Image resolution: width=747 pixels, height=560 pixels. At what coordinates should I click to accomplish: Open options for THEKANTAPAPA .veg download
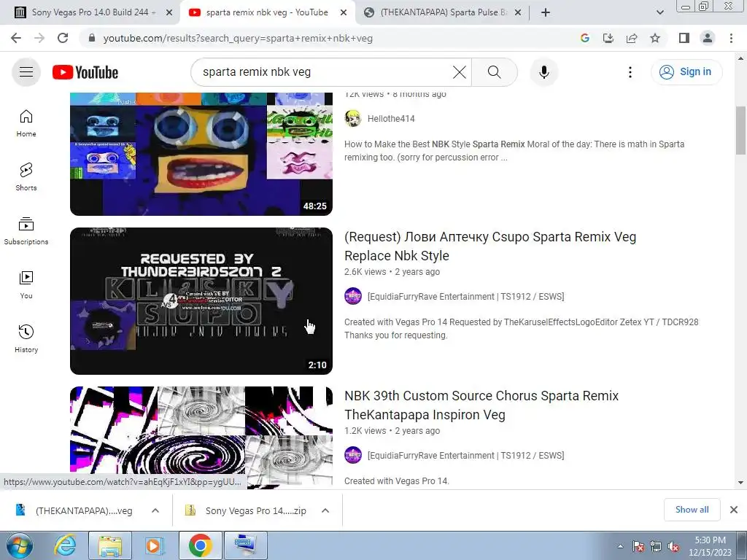pyautogui.click(x=155, y=510)
